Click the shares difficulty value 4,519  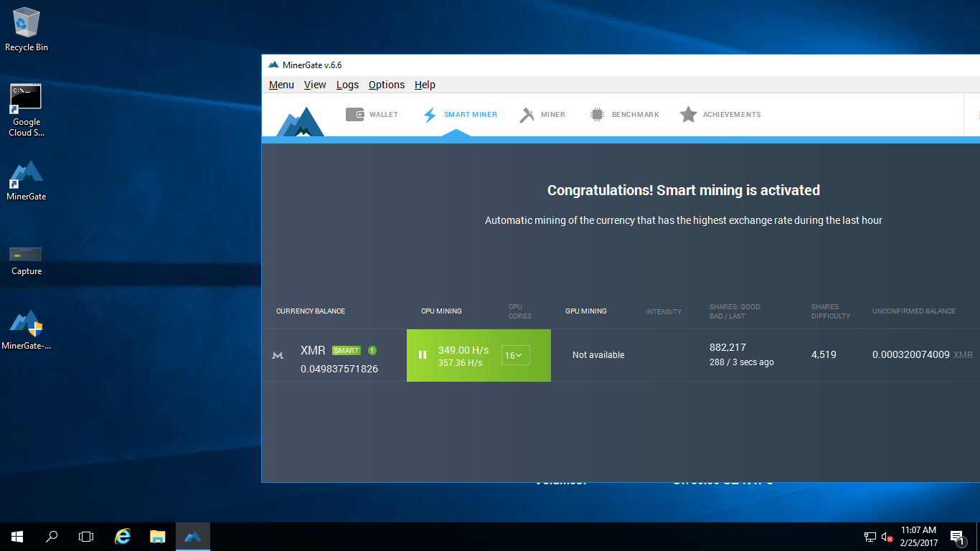pyautogui.click(x=824, y=354)
